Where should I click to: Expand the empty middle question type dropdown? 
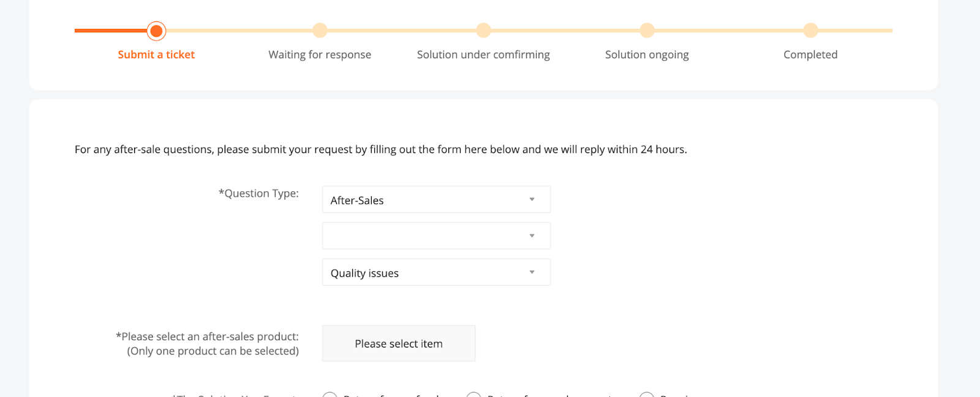(436, 236)
